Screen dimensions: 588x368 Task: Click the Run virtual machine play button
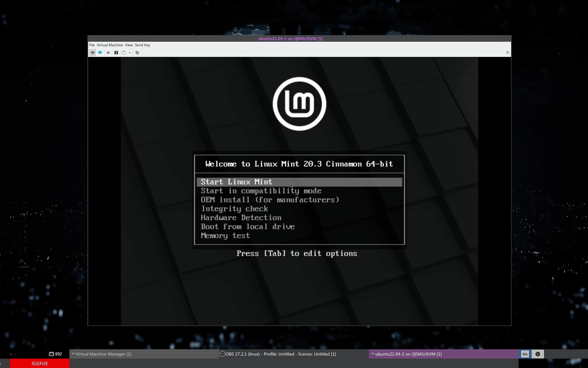(109, 53)
